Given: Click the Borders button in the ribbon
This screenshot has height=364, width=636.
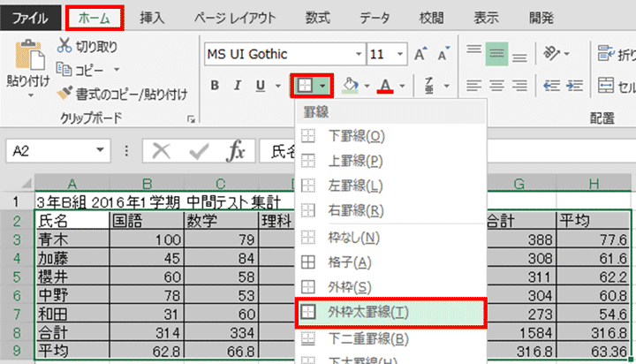Looking at the screenshot, I should pyautogui.click(x=305, y=86).
